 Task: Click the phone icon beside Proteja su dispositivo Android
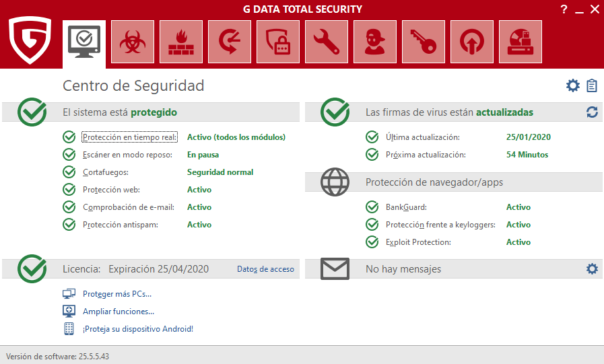(x=69, y=328)
